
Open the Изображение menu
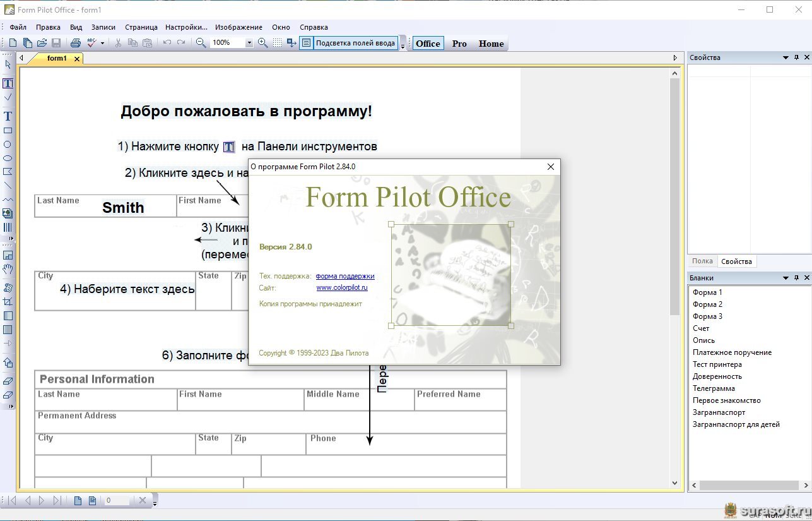coord(238,27)
